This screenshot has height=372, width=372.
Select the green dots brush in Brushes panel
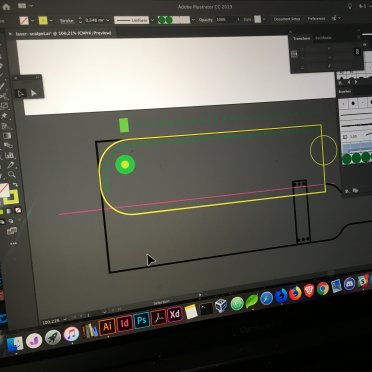357,158
